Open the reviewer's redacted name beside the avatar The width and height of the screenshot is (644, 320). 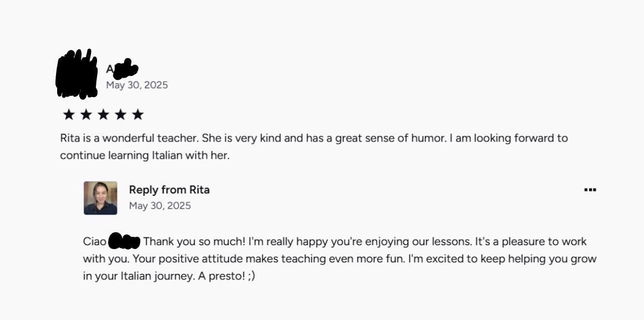tap(122, 69)
